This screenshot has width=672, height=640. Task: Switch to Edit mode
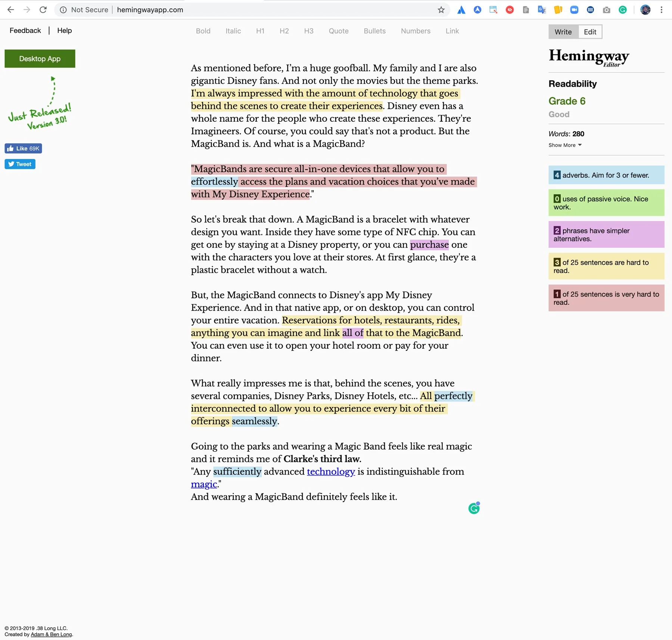pos(590,32)
